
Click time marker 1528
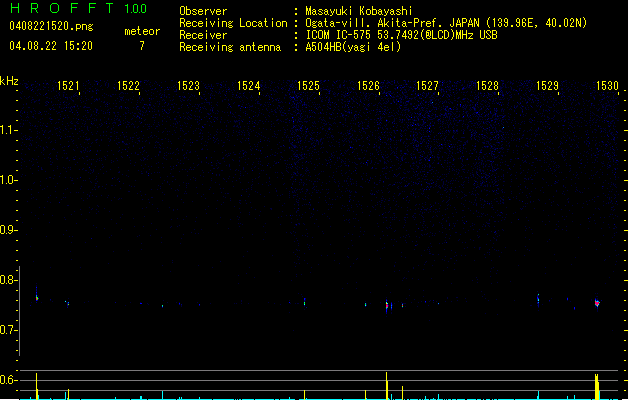pos(487,86)
